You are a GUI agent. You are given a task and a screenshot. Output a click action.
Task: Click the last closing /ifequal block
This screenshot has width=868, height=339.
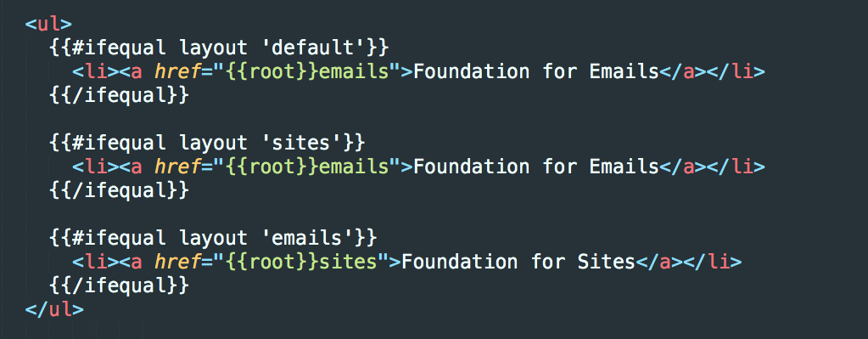(x=119, y=286)
